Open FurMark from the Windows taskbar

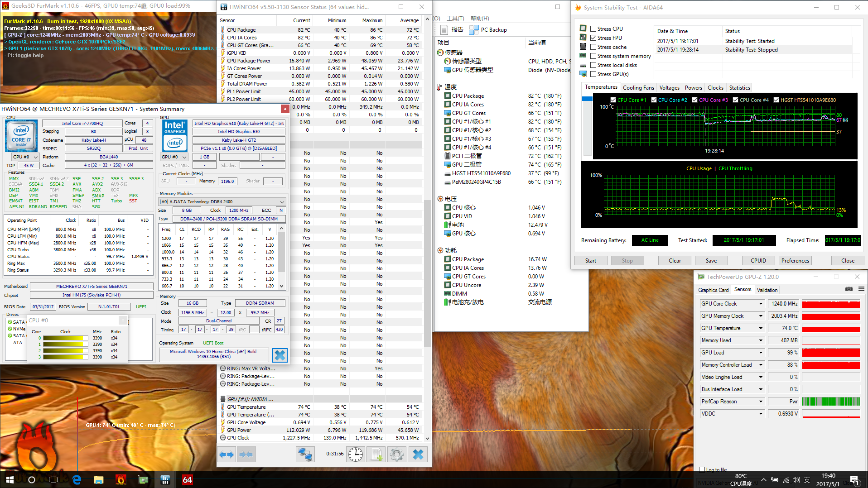pyautogui.click(x=121, y=479)
